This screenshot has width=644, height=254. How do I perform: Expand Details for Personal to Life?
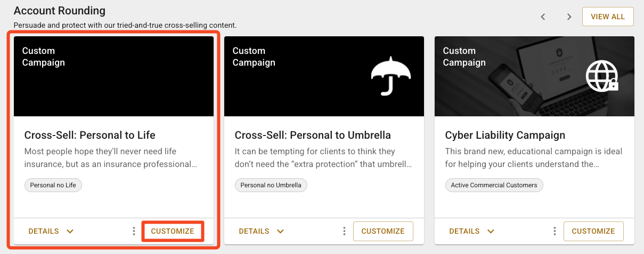click(x=51, y=231)
